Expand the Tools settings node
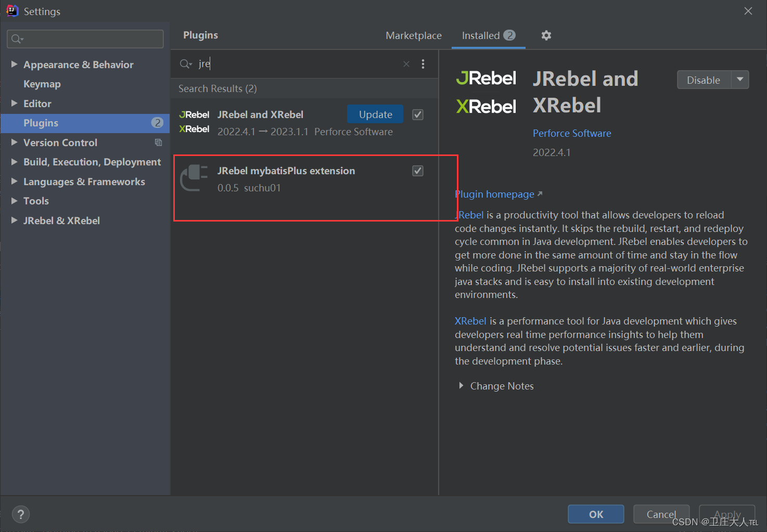 click(14, 201)
